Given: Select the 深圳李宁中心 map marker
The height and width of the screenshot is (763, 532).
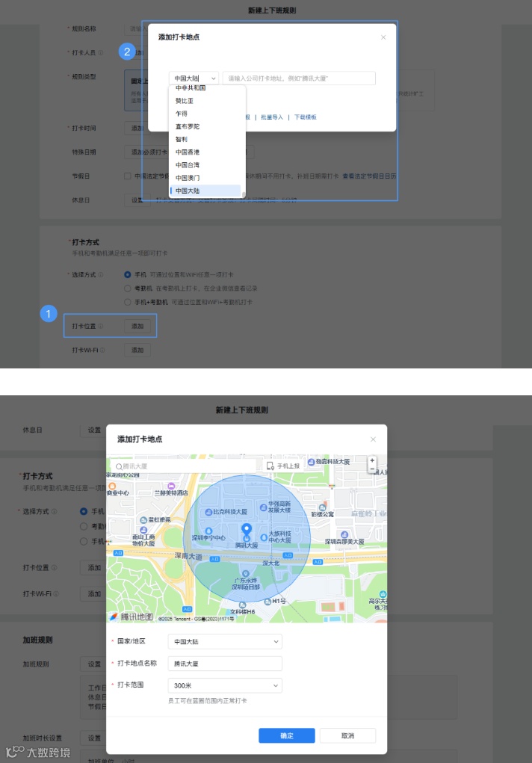Looking at the screenshot, I should [208, 531].
